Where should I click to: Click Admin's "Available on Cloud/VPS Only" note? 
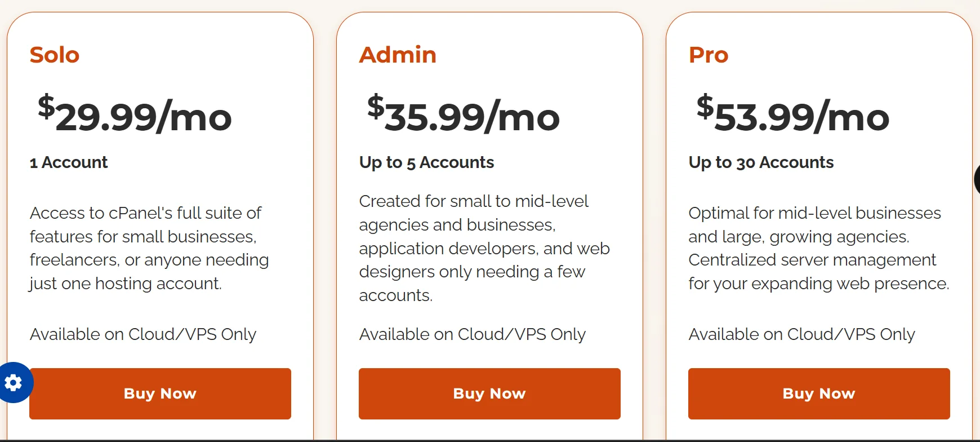[x=473, y=334]
